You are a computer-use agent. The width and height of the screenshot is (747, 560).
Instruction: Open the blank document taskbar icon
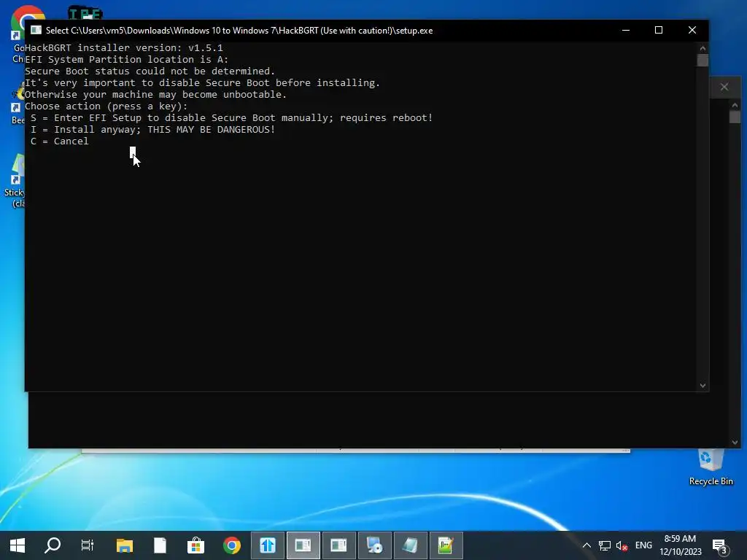click(x=160, y=545)
